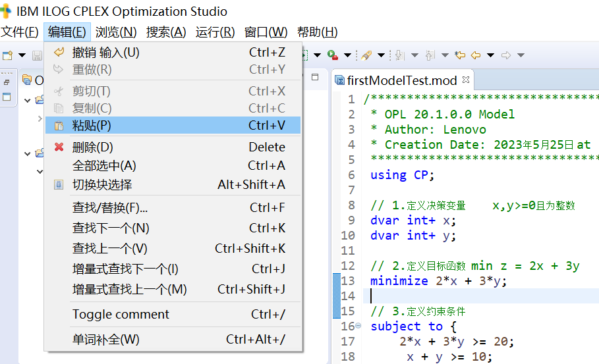Choose 全部选中(A) select all entry
Image resolution: width=599 pixels, height=364 pixels.
point(173,166)
